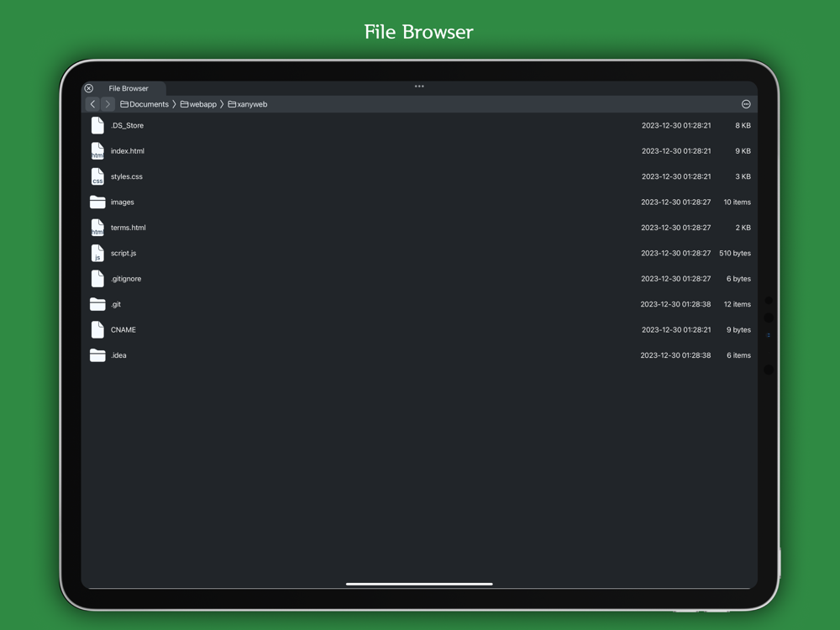Go to webapp in breadcrumb
The width and height of the screenshot is (840, 630).
click(199, 104)
